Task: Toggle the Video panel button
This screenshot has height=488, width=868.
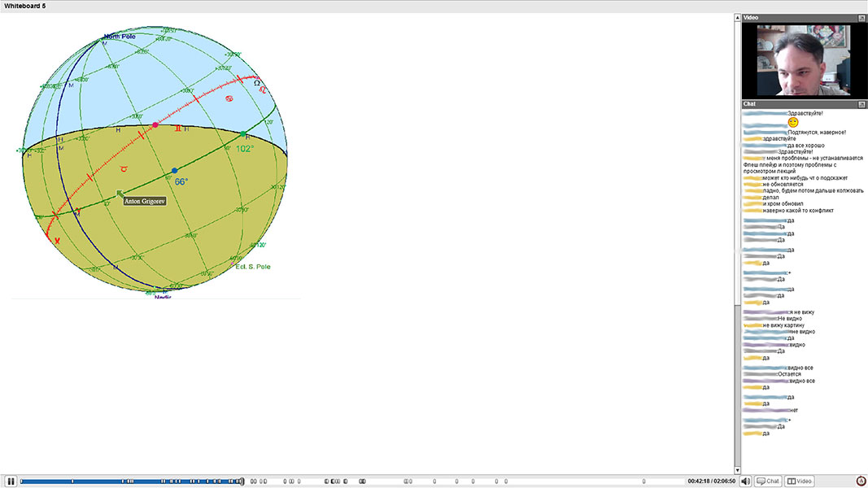Action: pyautogui.click(x=799, y=481)
